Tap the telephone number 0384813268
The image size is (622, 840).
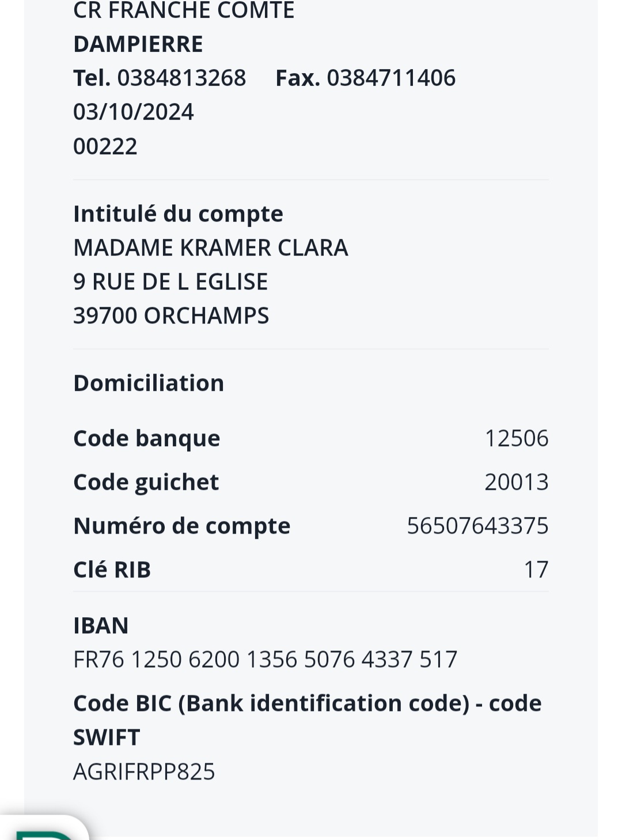coord(181,78)
